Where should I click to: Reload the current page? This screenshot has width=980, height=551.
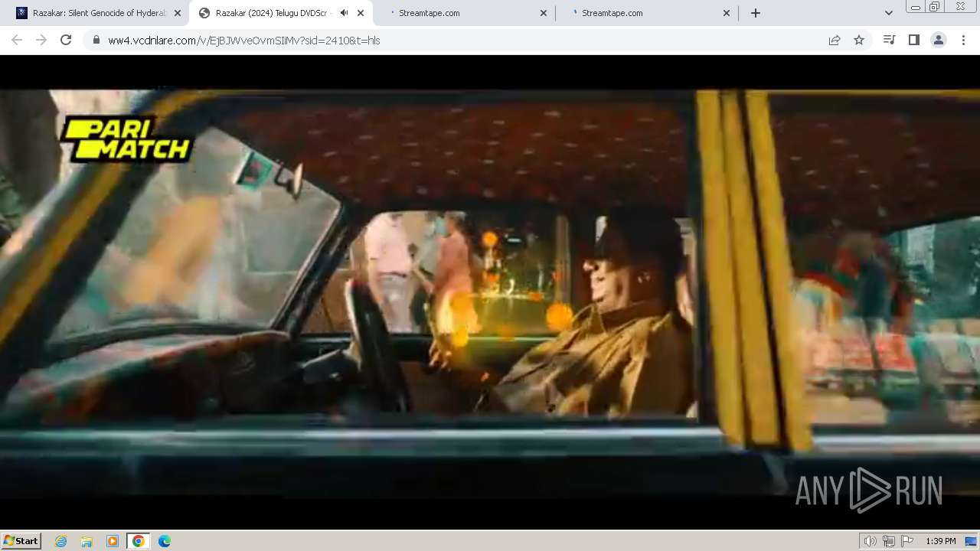(x=66, y=40)
